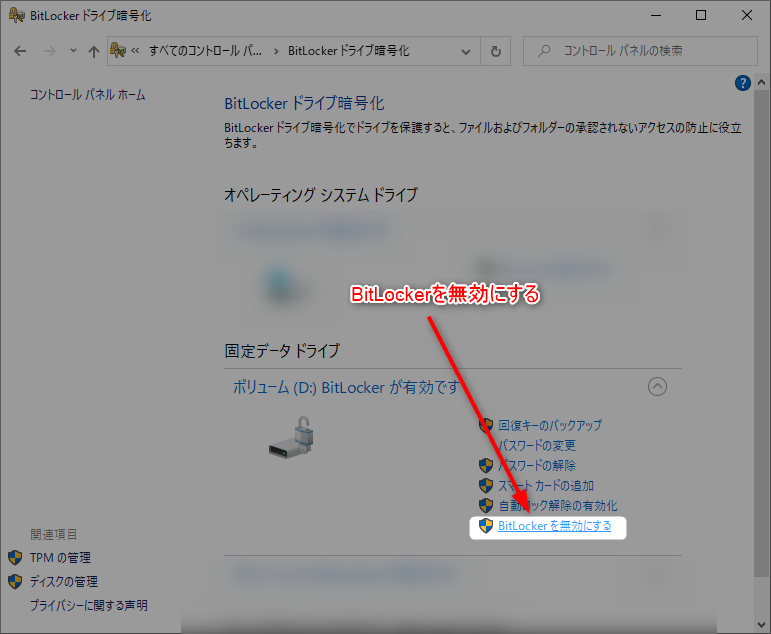Open help via the blue question mark

tap(742, 83)
